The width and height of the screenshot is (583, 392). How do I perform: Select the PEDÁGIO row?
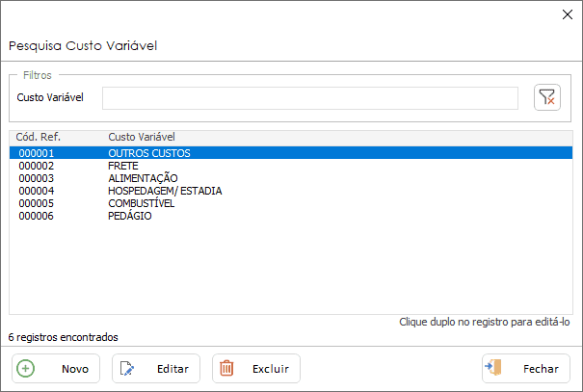[291, 216]
